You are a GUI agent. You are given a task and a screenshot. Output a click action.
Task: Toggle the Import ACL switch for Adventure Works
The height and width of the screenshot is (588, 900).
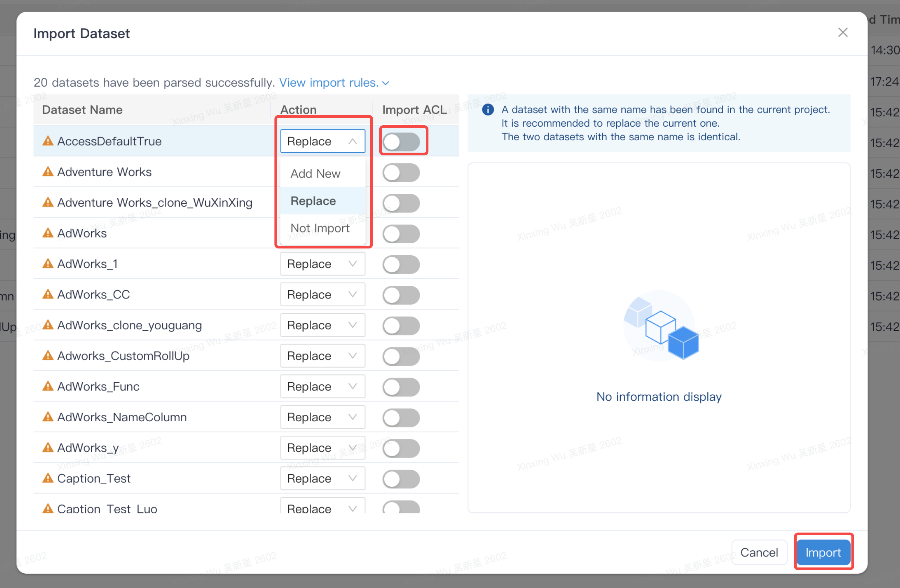click(402, 172)
